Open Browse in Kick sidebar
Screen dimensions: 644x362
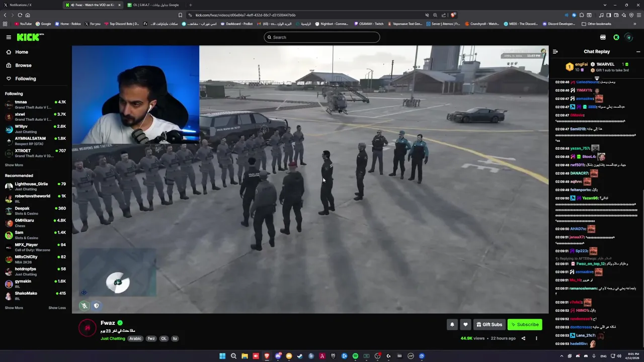pos(34,65)
